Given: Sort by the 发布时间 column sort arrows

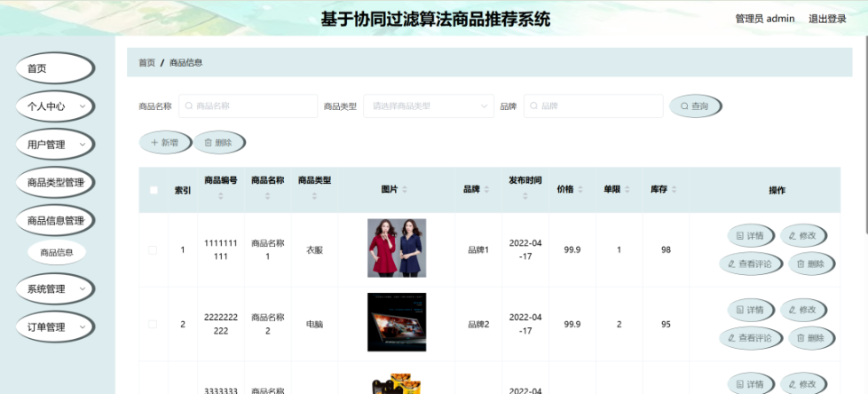Looking at the screenshot, I should [525, 196].
